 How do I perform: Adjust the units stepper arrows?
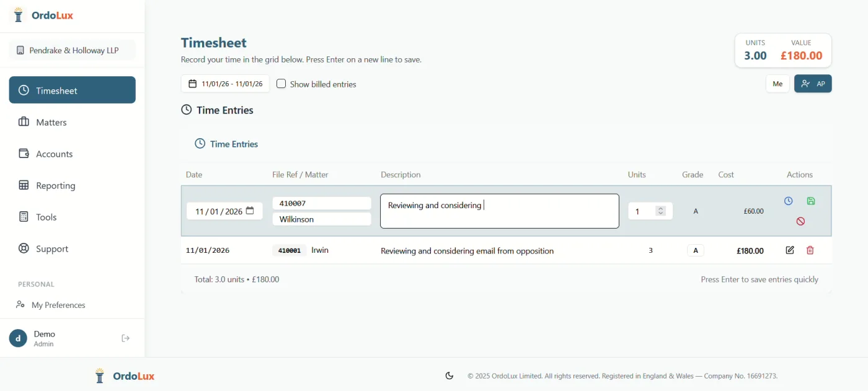[x=661, y=211]
